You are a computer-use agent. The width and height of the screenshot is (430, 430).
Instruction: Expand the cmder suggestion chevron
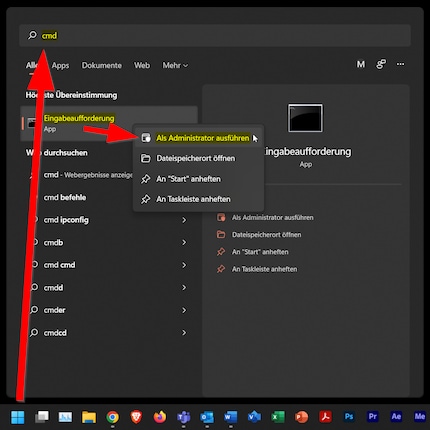point(184,310)
